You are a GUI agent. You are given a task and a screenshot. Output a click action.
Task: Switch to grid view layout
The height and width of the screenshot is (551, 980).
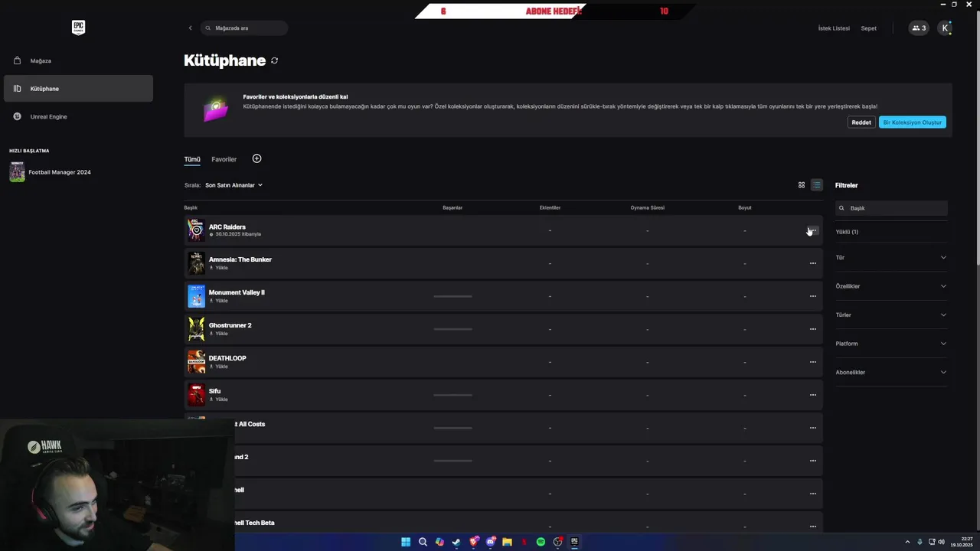[x=802, y=185]
